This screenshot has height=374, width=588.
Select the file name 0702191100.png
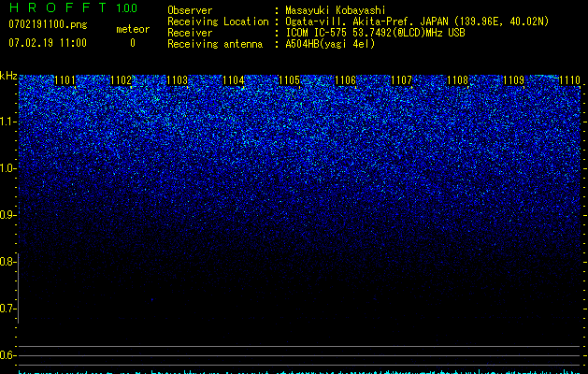coord(48,24)
